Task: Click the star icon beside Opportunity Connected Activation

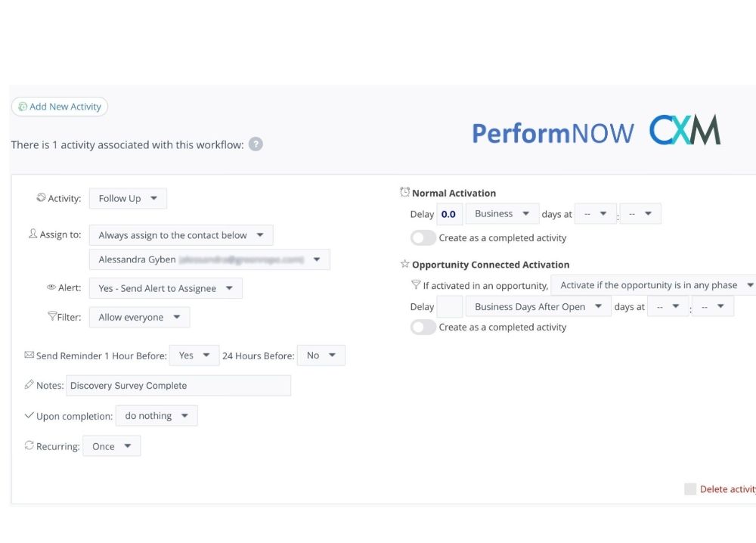Action: coord(405,264)
